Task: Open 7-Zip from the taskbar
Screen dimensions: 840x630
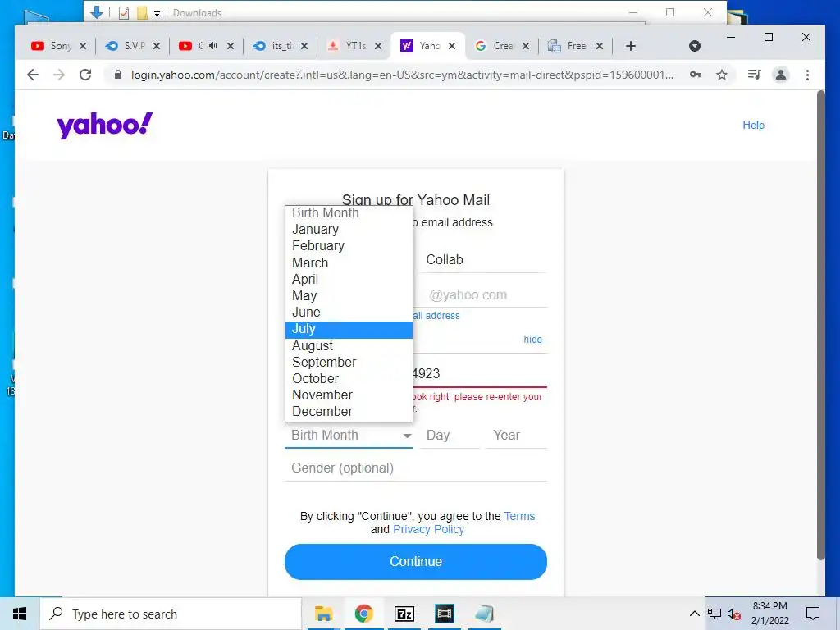Action: click(404, 614)
